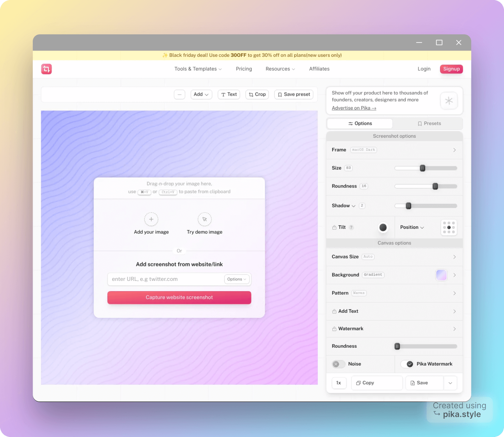Open the Add dropdown

pyautogui.click(x=201, y=94)
